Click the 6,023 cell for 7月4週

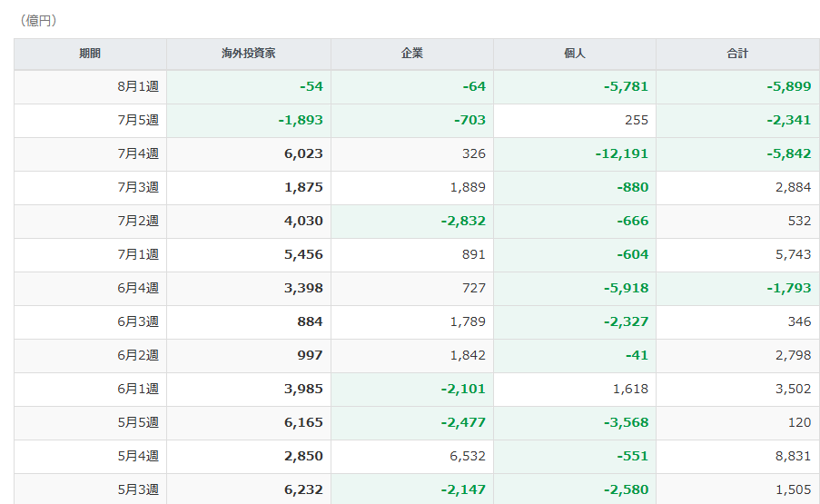click(303, 153)
